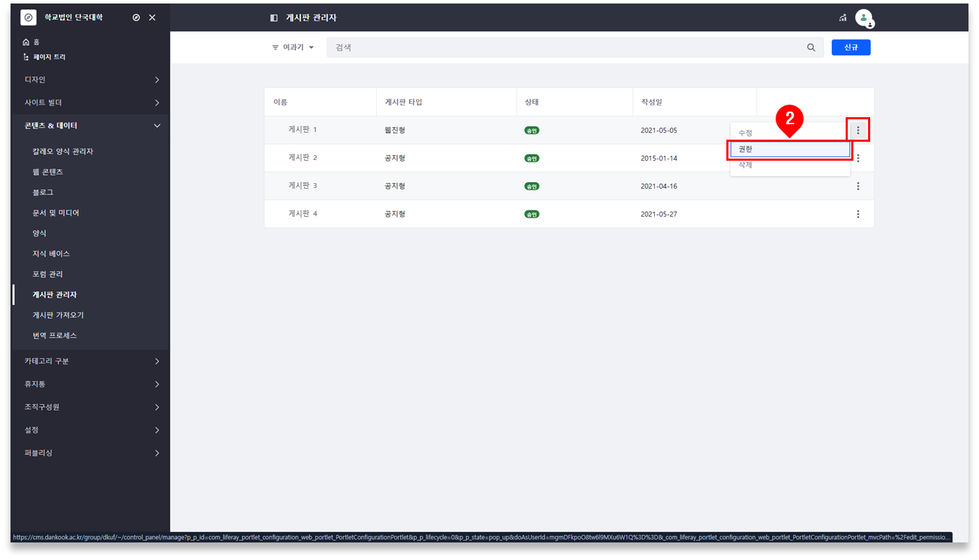Image resolution: width=979 pixels, height=560 pixels.
Task: Open the 여과기 filter dropdown
Action: [293, 48]
